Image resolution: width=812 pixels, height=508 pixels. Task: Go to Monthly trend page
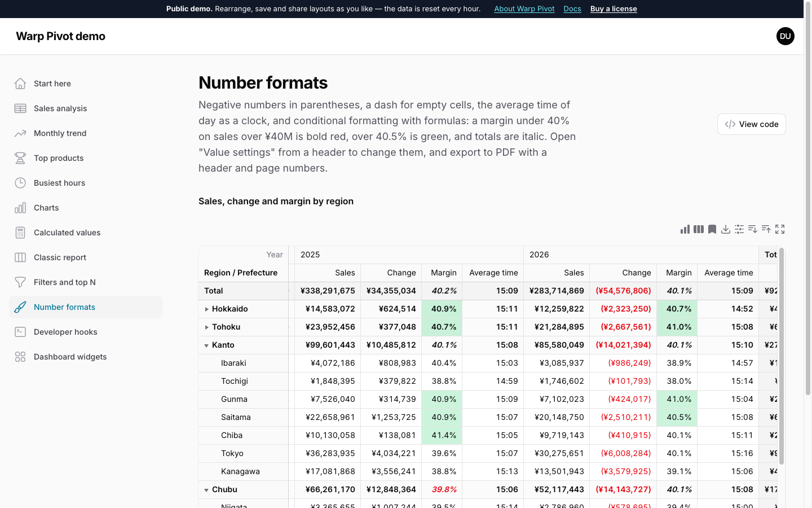[86, 133]
